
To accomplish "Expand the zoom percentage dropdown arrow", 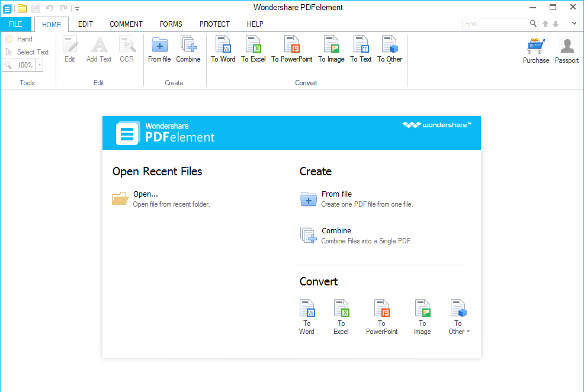I will pyautogui.click(x=39, y=65).
